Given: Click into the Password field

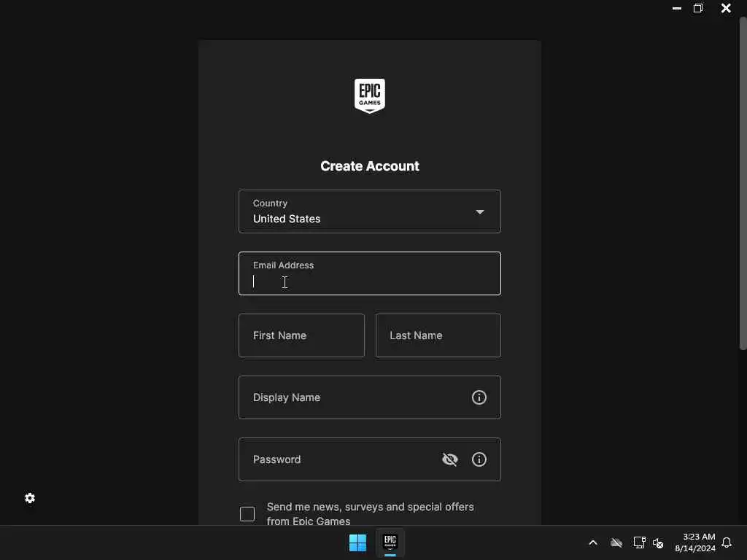Looking at the screenshot, I should coord(370,459).
